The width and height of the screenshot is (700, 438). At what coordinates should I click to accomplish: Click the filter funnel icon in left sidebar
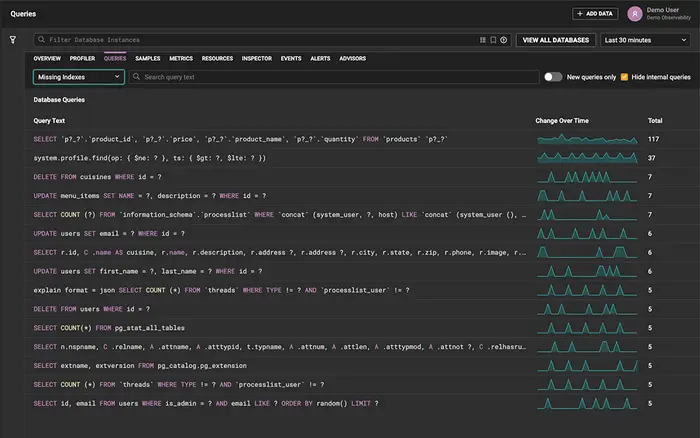pyautogui.click(x=13, y=40)
